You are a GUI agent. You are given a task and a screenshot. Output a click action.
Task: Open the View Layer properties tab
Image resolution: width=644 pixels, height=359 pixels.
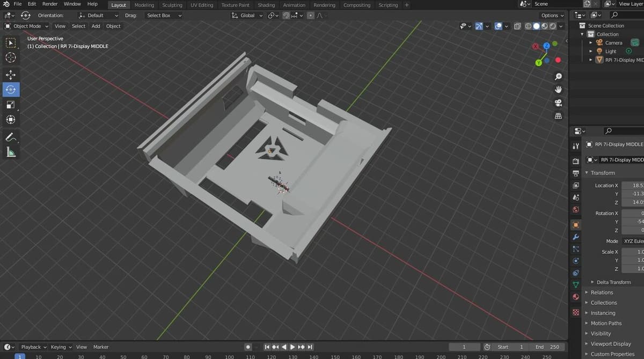[x=576, y=185]
